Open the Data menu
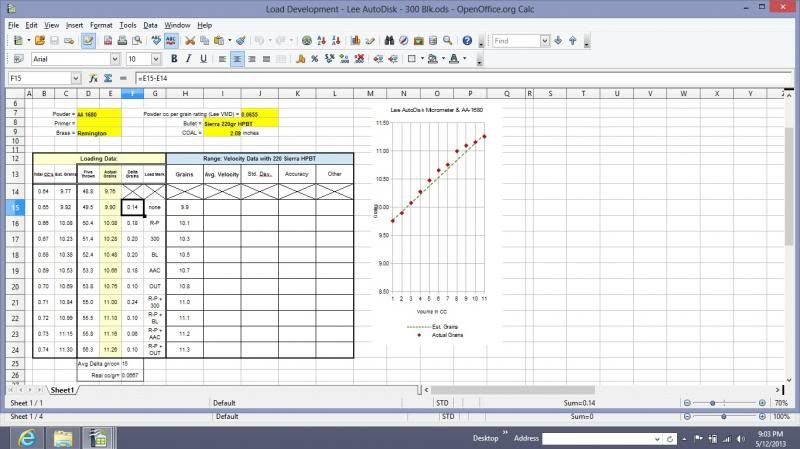Image resolution: width=800 pixels, height=449 pixels. pos(150,25)
